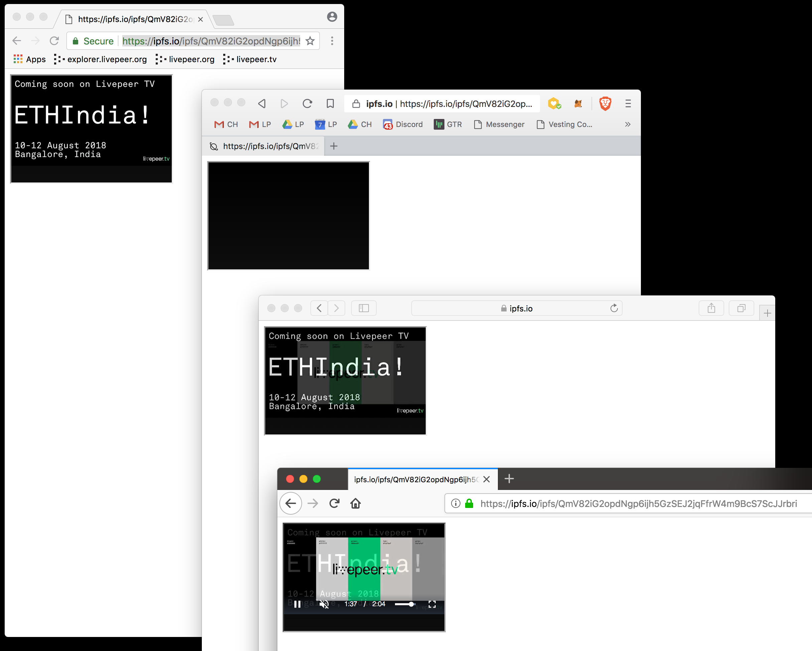Viewport: 812px width, 651px height.
Task: Reload page in Firefox
Action: [x=334, y=503]
